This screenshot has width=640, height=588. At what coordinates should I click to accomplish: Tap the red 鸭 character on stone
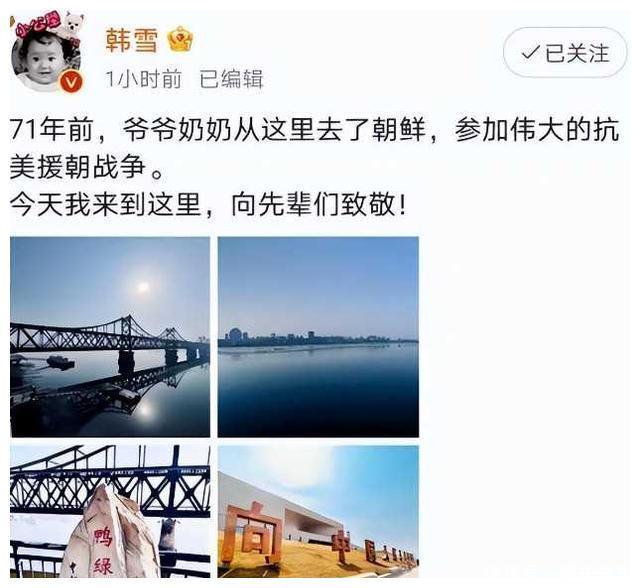coord(102,538)
